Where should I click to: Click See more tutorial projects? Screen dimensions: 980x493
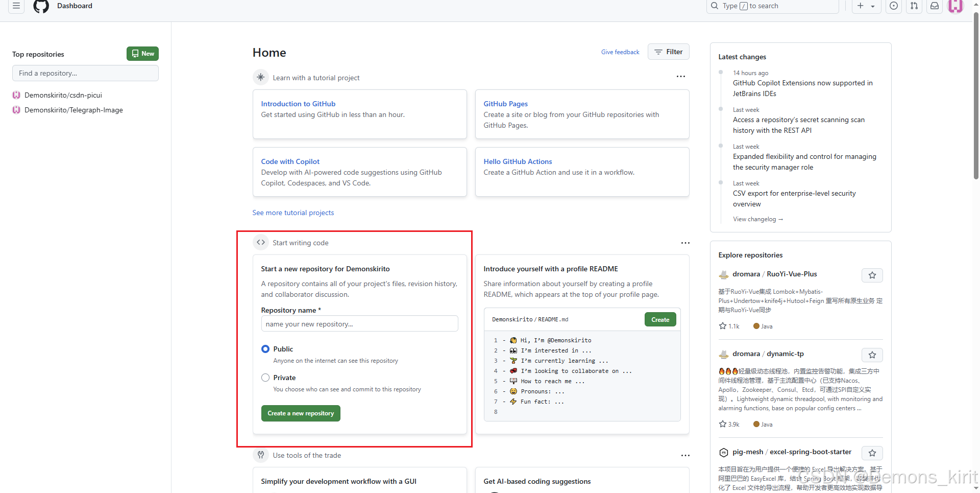[x=293, y=213]
